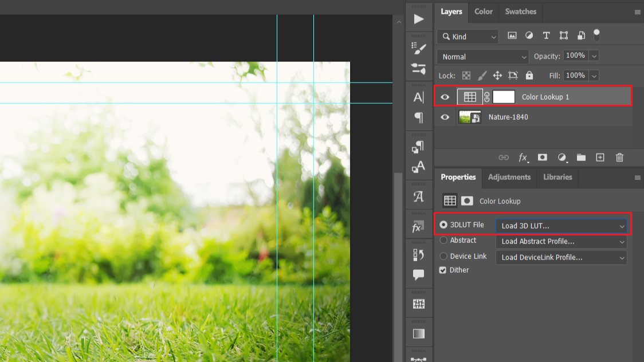This screenshot has width=644, height=362.
Task: Open the Paragraph panel icon
Action: pyautogui.click(x=419, y=118)
